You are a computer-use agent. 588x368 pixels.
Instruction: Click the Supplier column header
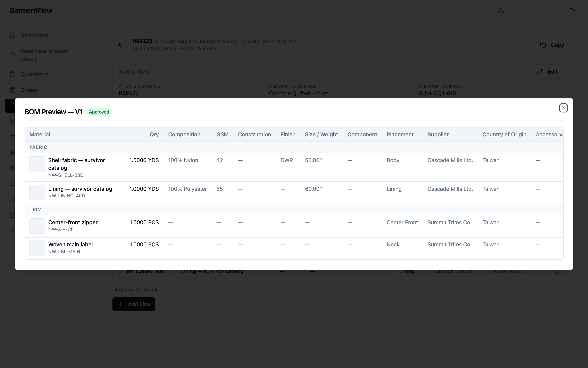click(438, 135)
